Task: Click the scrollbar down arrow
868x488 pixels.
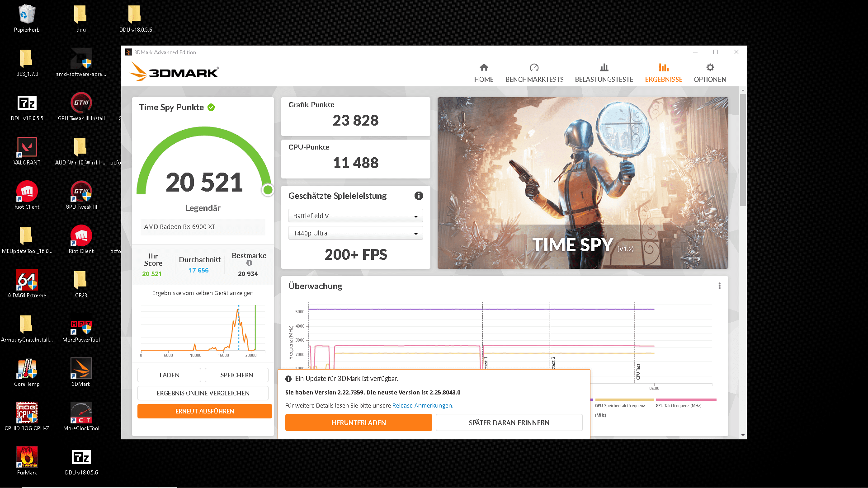Action: [x=743, y=435]
